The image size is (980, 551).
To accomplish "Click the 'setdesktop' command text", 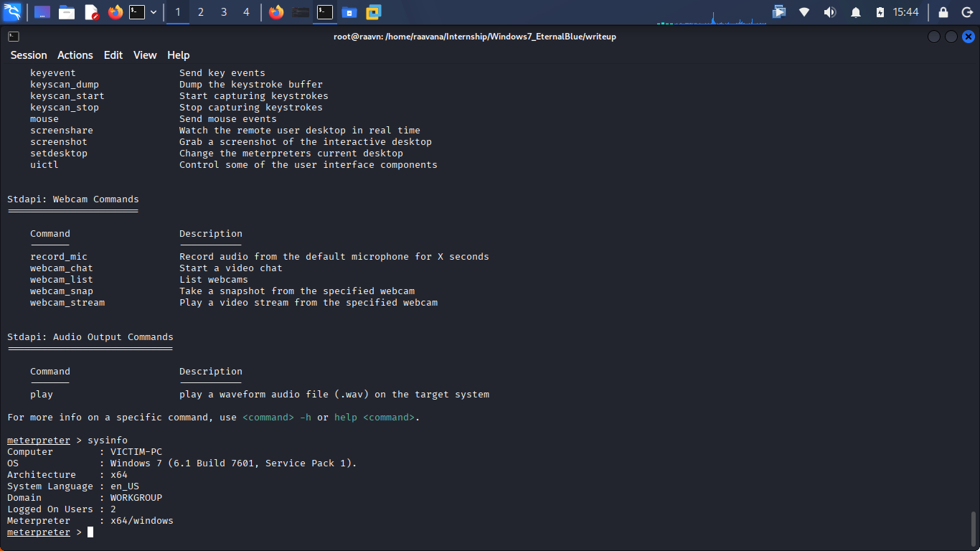I will point(59,154).
